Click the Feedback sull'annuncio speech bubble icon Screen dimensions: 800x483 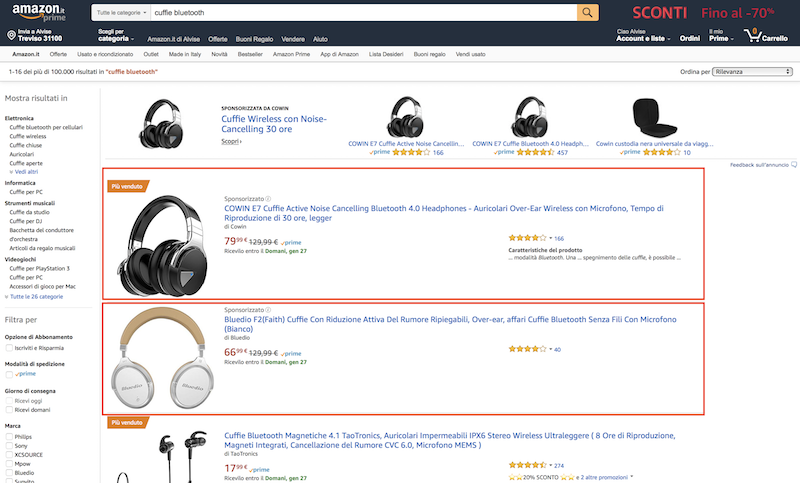793,164
